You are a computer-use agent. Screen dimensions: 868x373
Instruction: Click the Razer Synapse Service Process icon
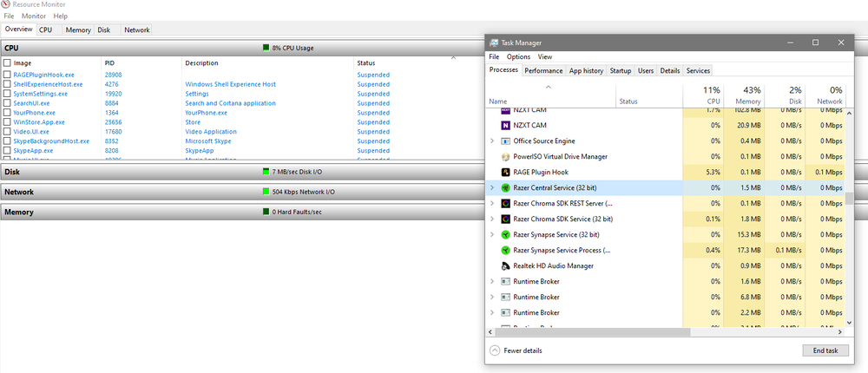[x=505, y=250]
